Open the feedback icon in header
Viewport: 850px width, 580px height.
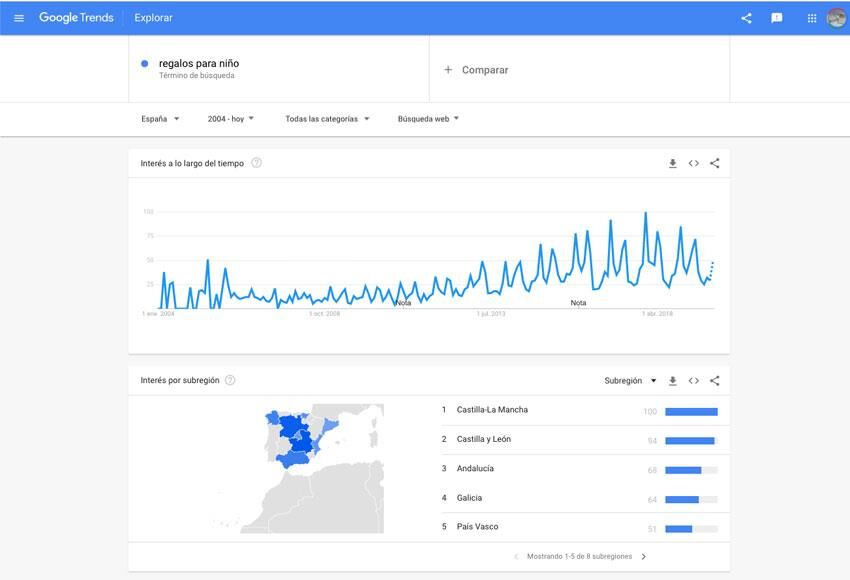click(x=776, y=18)
